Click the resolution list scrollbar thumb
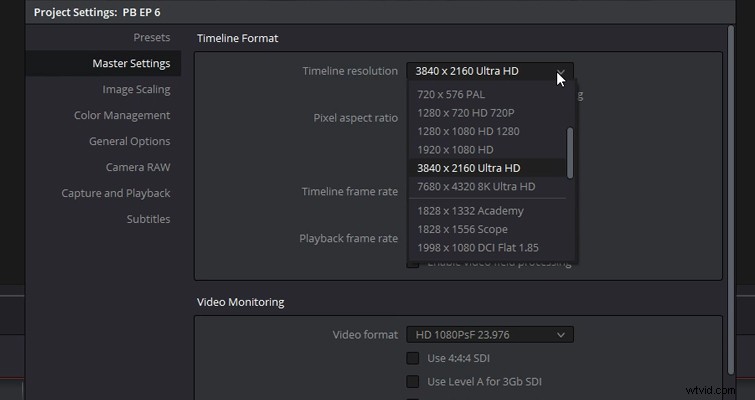 coord(570,153)
